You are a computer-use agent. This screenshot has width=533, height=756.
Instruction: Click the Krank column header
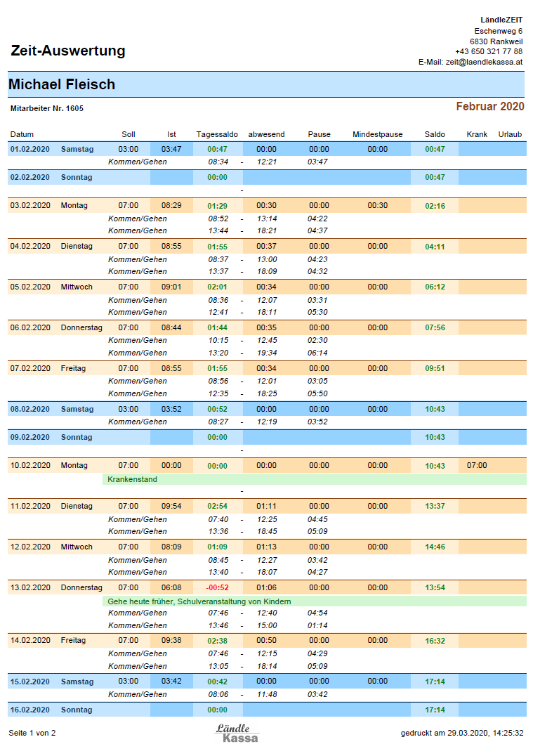[477, 134]
